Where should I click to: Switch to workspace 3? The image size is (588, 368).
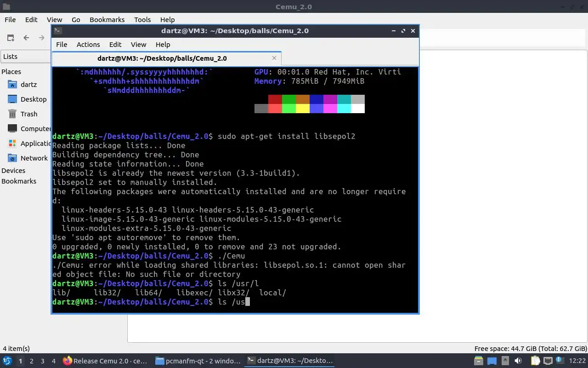click(42, 361)
